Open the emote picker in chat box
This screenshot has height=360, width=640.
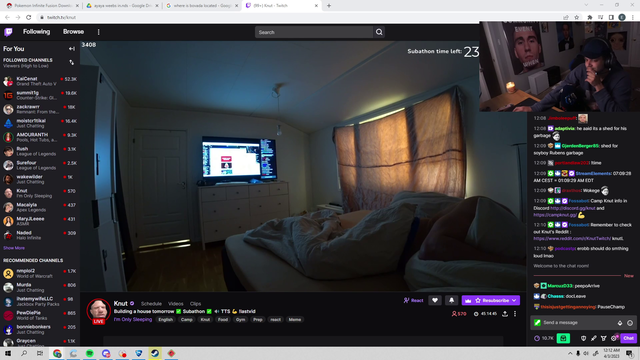click(630, 323)
